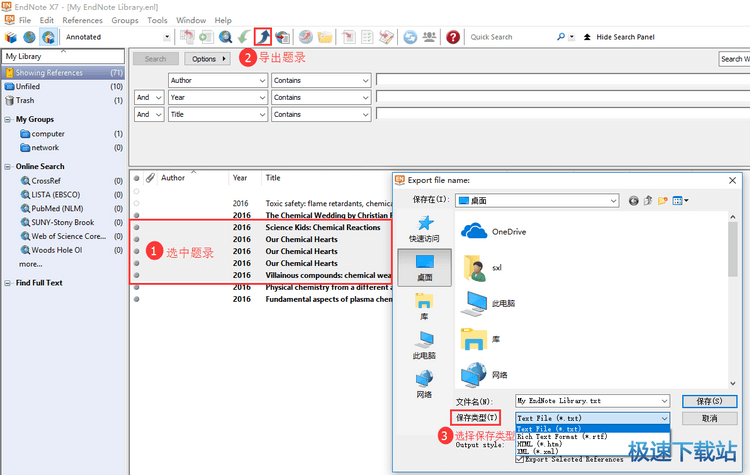The width and height of the screenshot is (750, 475).
Task: Open the Window menu
Action: coord(191,20)
